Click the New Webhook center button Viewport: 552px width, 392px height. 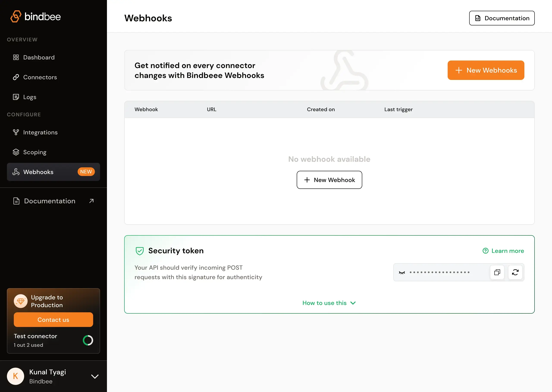(x=329, y=179)
